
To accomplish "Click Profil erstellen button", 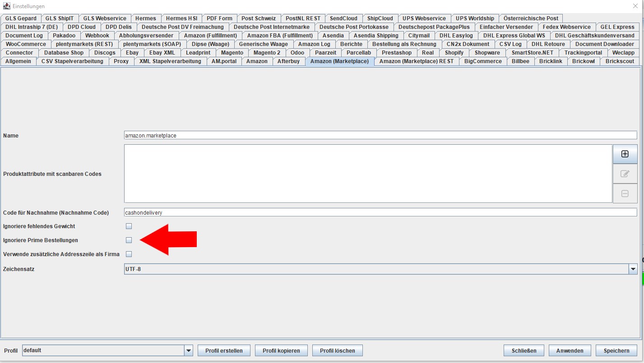I will tap(224, 350).
